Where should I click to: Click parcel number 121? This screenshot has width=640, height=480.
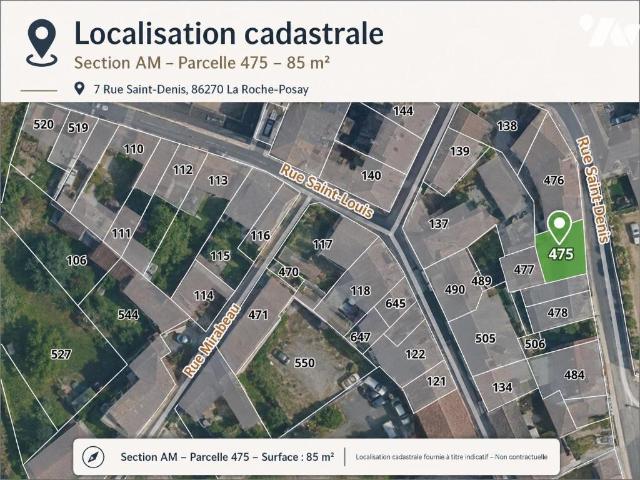(x=436, y=381)
